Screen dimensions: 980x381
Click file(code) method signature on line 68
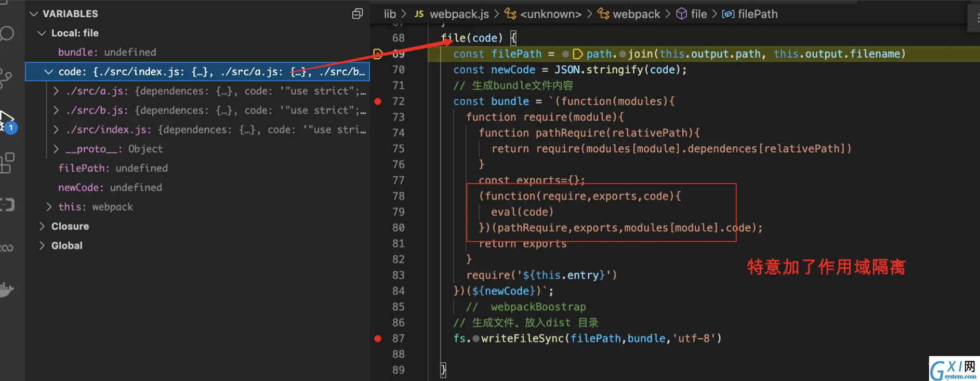coord(472,38)
